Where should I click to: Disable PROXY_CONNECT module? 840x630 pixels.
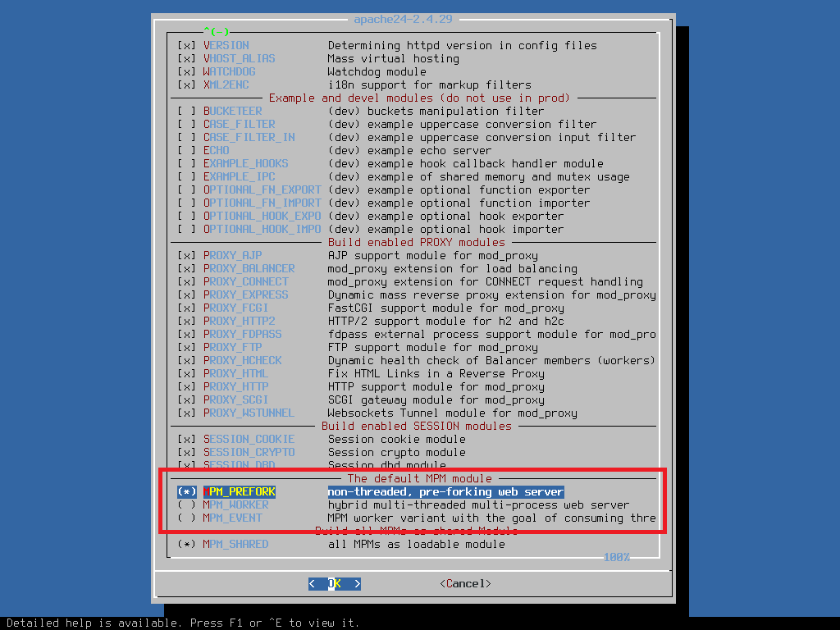[187, 282]
